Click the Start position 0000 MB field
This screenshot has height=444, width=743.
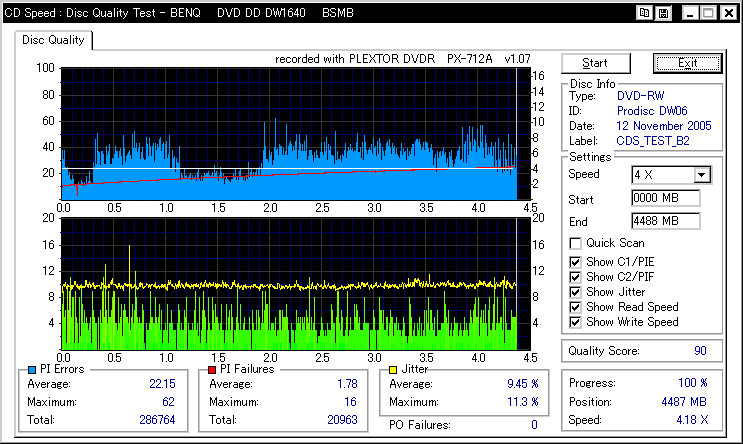(x=665, y=198)
